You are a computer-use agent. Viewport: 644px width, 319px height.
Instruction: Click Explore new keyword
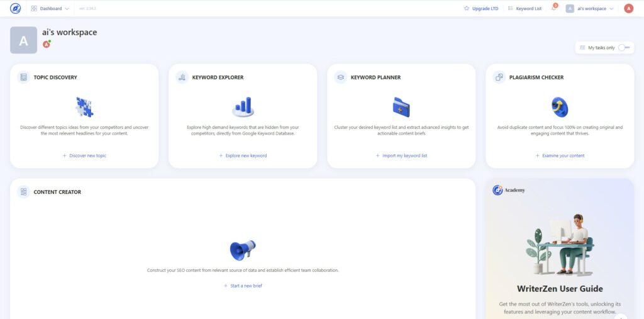(x=243, y=156)
